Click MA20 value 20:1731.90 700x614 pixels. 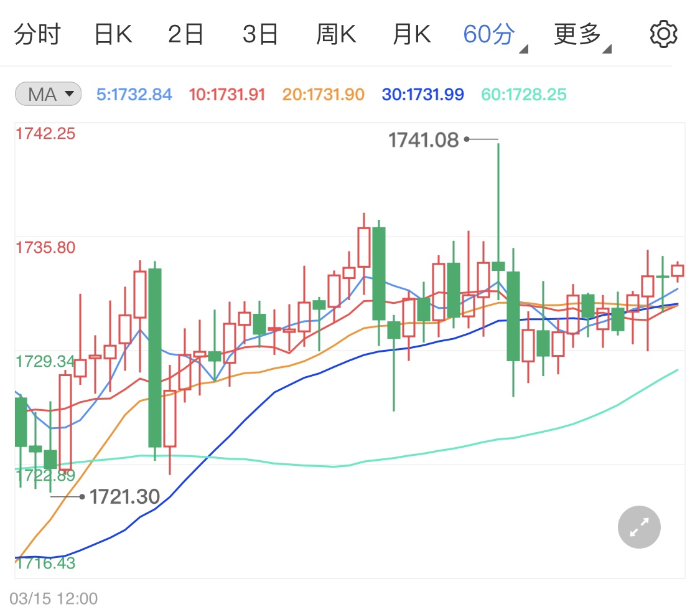point(323,94)
